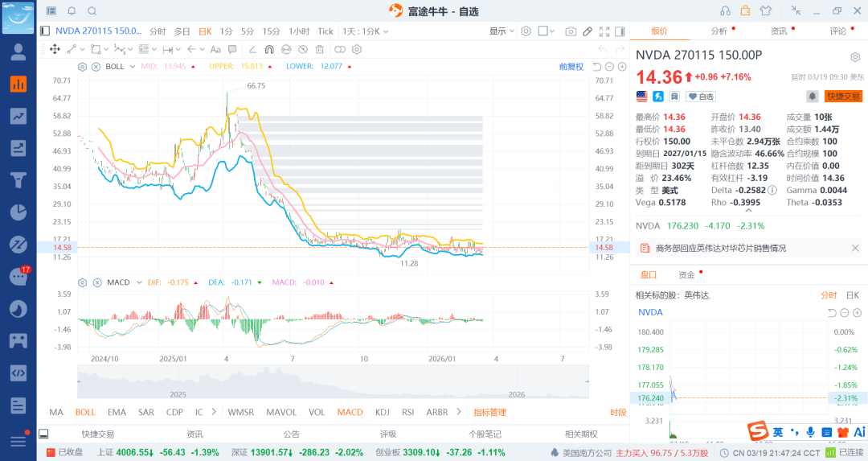868x461 pixels.
Task: Switch to 分析 tab
Action: point(719,31)
